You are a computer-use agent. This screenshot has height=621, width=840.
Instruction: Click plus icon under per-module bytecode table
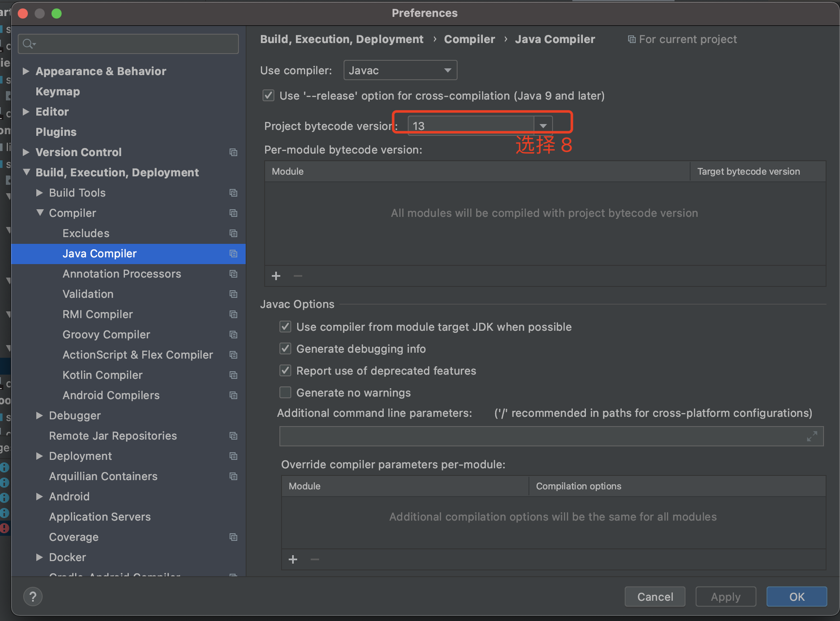tap(276, 276)
